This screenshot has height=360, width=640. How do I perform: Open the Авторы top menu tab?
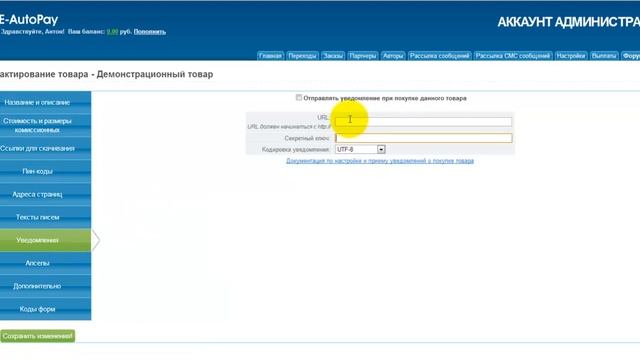[x=393, y=56]
